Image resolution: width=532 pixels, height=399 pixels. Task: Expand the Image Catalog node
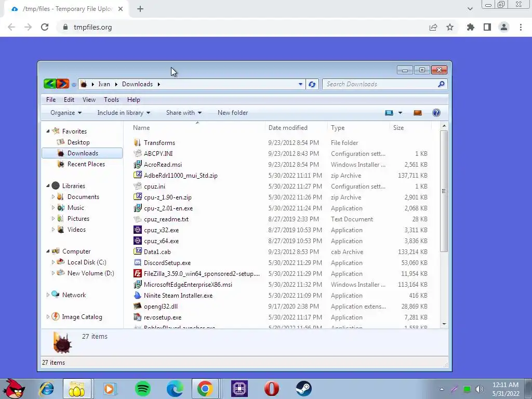click(48, 316)
